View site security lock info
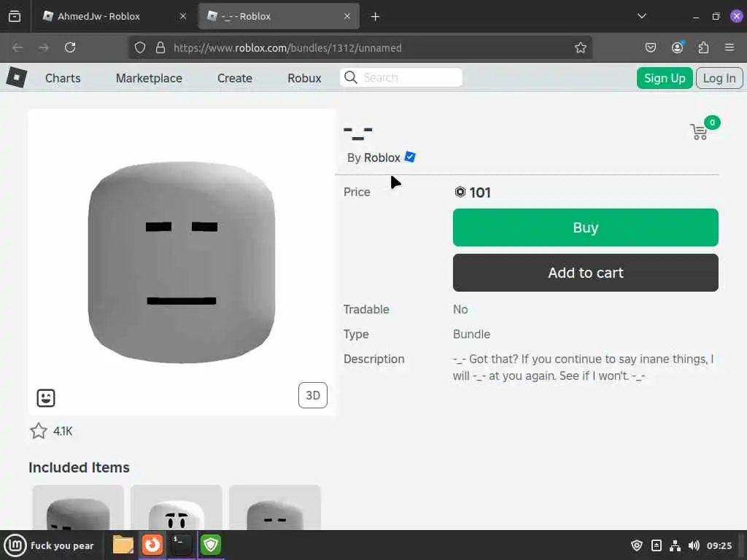This screenshot has height=560, width=747. coord(160,47)
